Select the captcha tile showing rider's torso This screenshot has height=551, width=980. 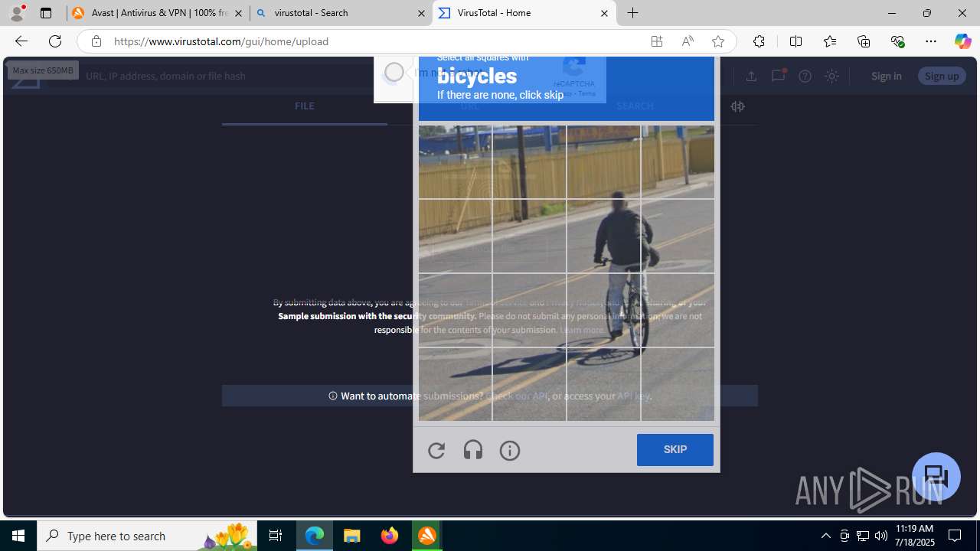603,236
